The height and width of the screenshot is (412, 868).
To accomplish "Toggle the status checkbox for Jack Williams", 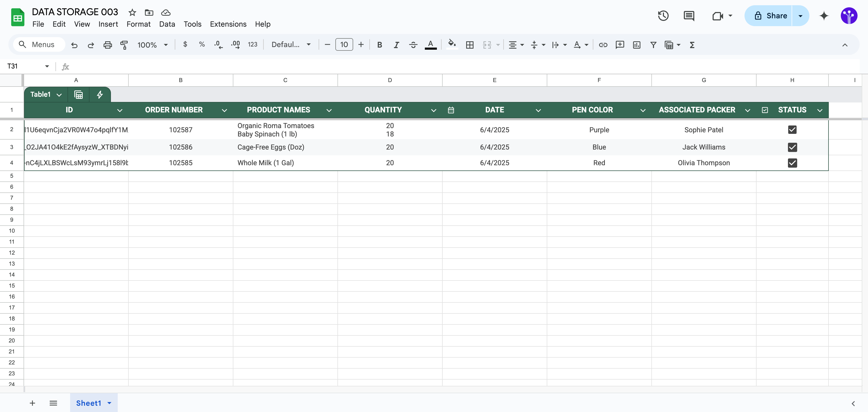I will 792,147.
